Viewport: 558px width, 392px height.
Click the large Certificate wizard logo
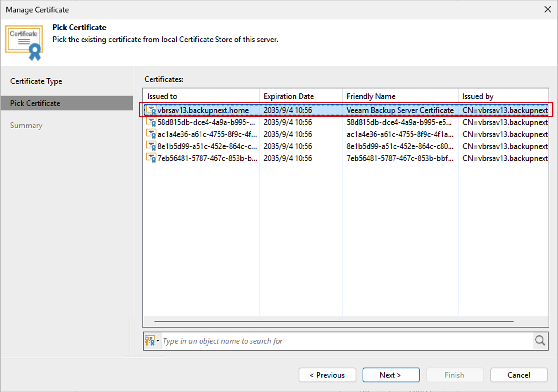coord(24,43)
